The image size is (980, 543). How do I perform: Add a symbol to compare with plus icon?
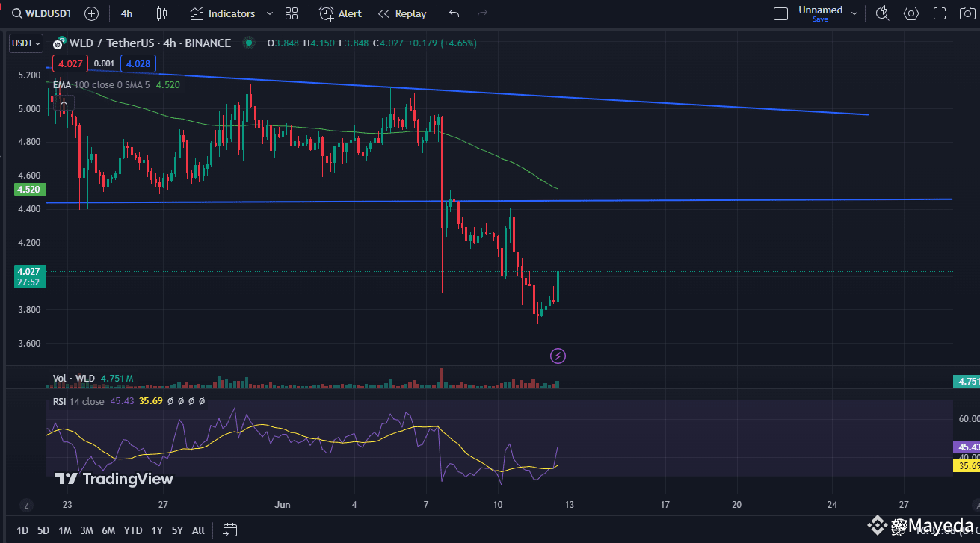click(x=90, y=13)
